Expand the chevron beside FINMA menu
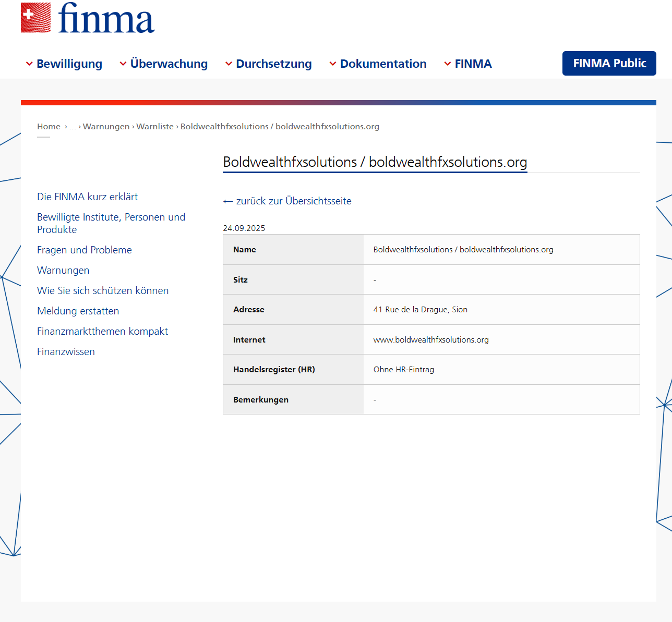This screenshot has height=622, width=672. (x=448, y=64)
